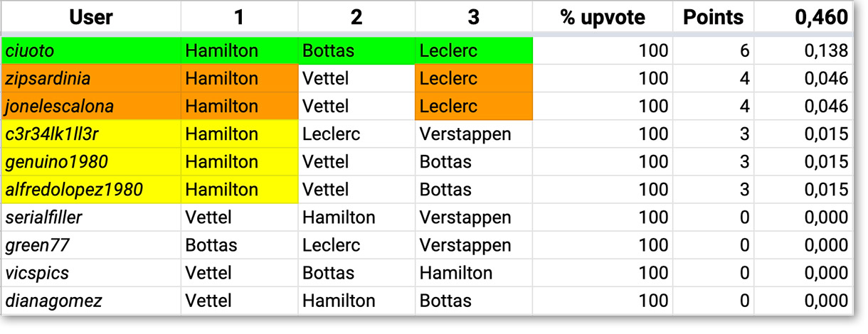Click the 'Points' column header
Image resolution: width=868 pixels, height=334 pixels.
(713, 18)
